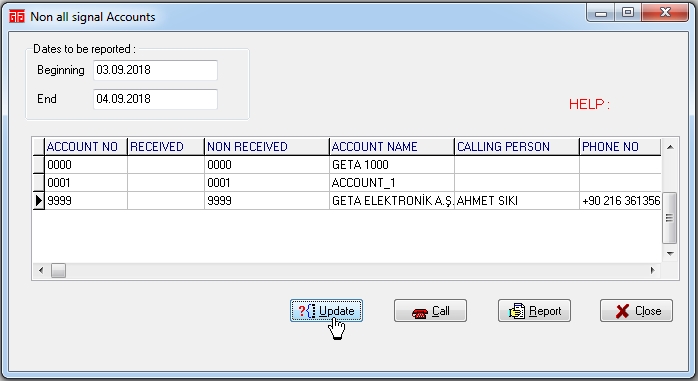This screenshot has width=698, height=381.
Task: Click horizontal scrollbar left arrow
Action: [41, 270]
